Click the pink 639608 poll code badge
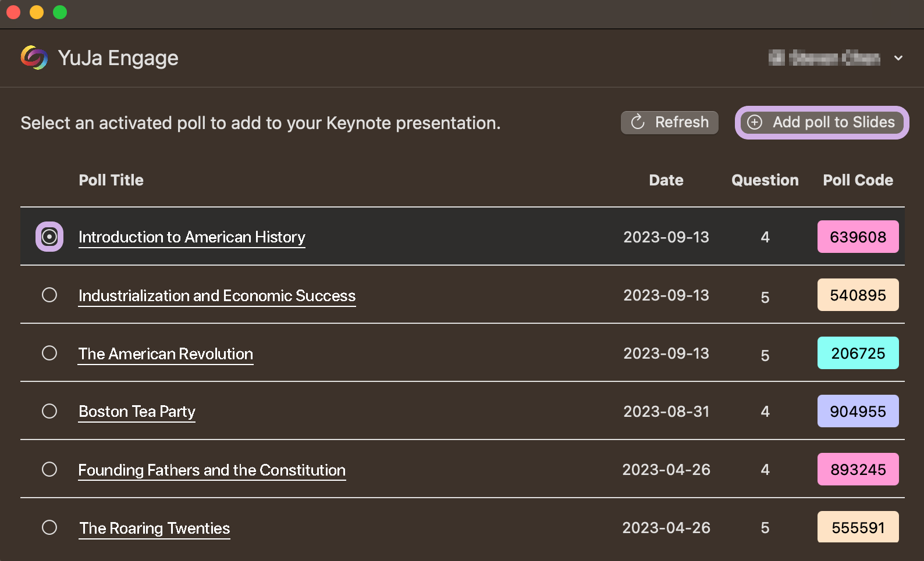 [x=858, y=237]
